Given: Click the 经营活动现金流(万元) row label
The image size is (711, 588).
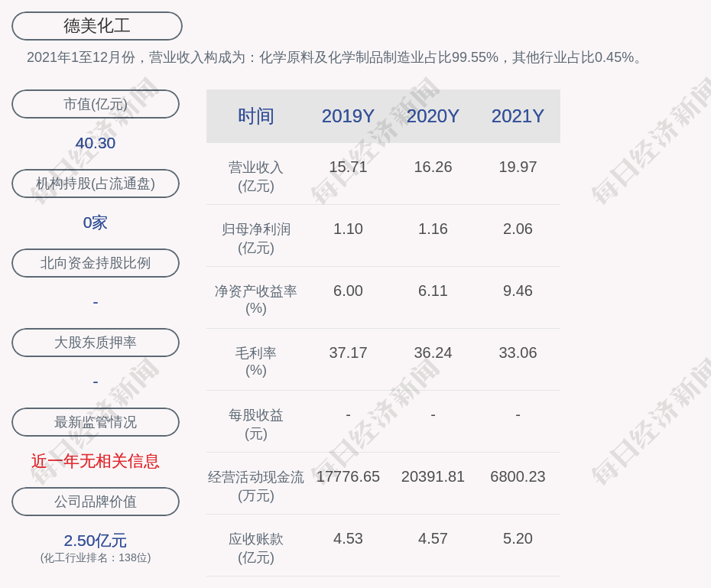Looking at the screenshot, I should [x=256, y=486].
